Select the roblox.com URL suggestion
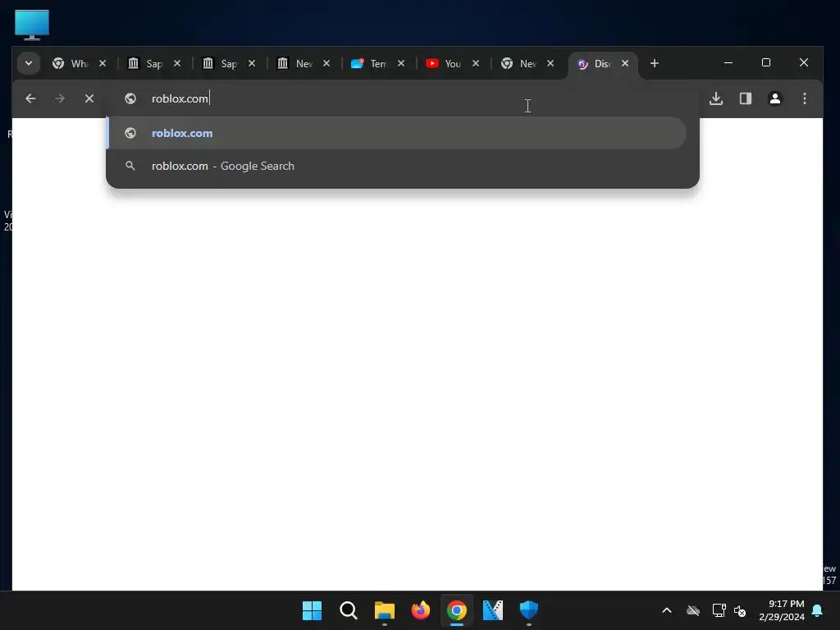 tap(396, 133)
